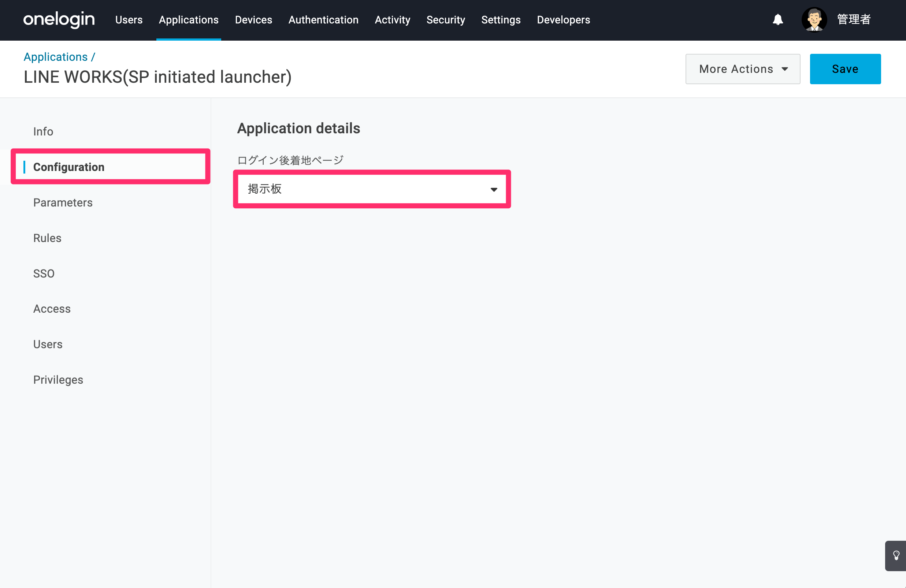Open the notifications bell
The width and height of the screenshot is (906, 588).
778,19
